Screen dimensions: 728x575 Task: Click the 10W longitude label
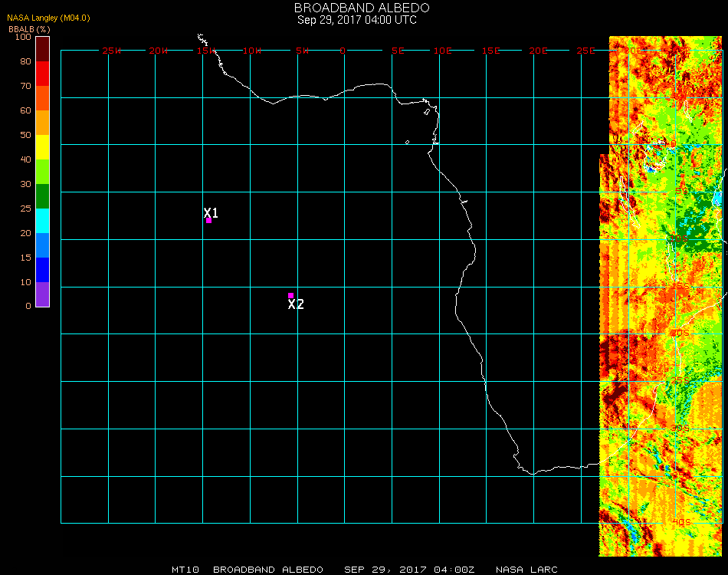pyautogui.click(x=252, y=51)
